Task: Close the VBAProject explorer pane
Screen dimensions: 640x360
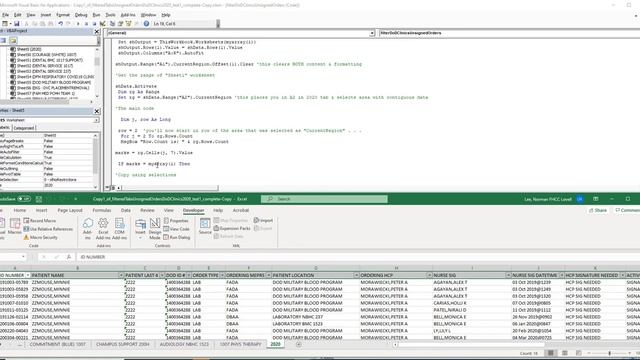Action: (x=97, y=31)
